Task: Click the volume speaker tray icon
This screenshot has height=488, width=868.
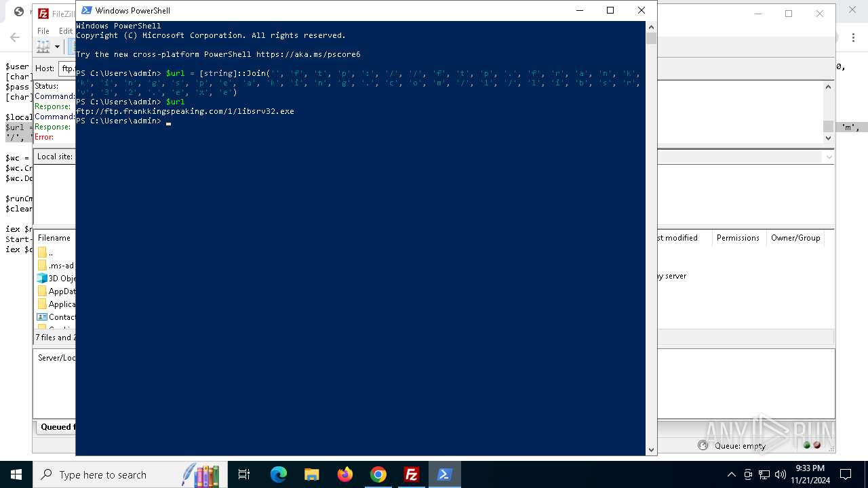Action: 781,474
